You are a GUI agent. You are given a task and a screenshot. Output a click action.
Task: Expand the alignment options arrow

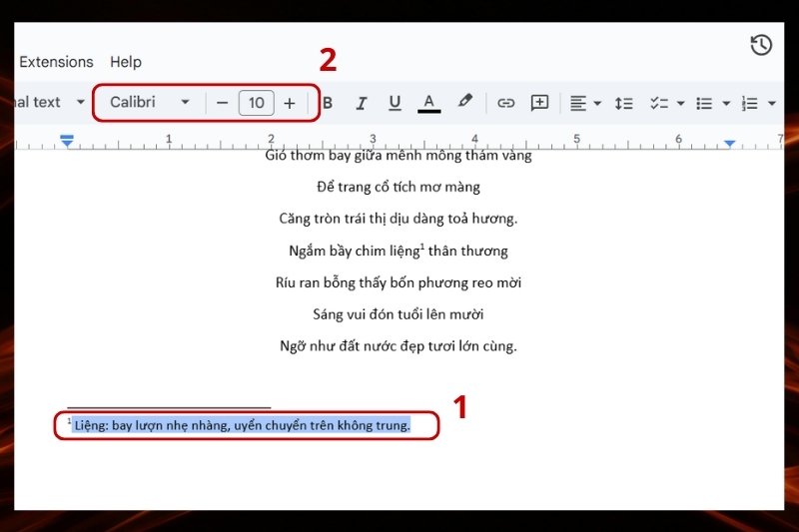tap(597, 104)
